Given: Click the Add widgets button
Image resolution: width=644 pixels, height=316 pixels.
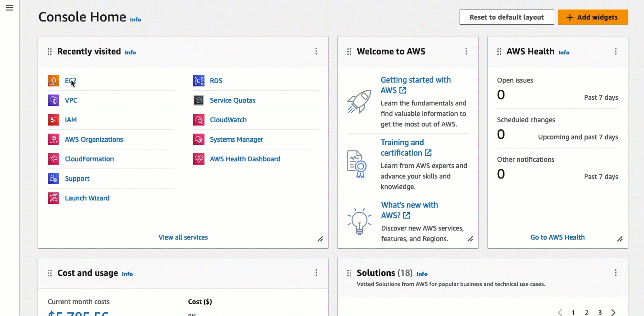Looking at the screenshot, I should click(x=592, y=17).
